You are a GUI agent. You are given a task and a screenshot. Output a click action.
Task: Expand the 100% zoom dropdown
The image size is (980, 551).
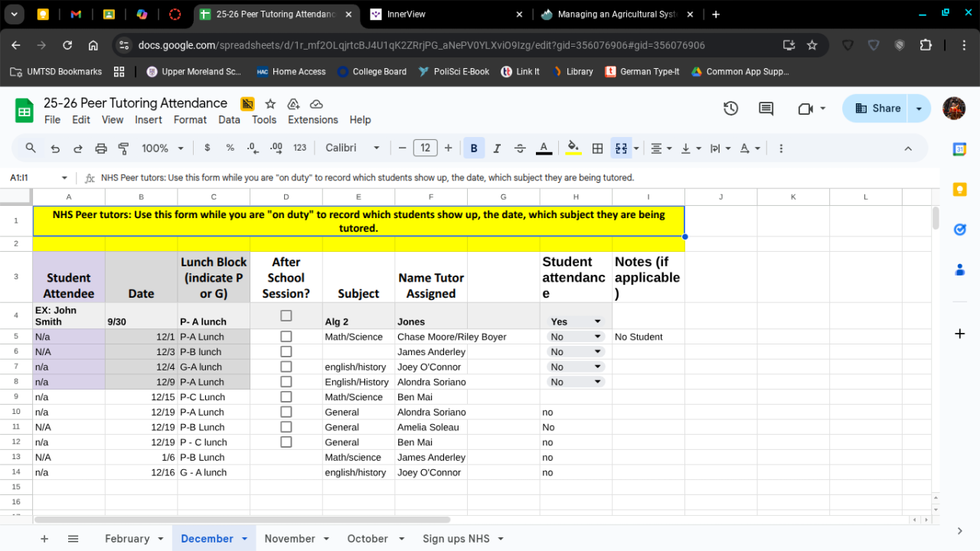(162, 148)
